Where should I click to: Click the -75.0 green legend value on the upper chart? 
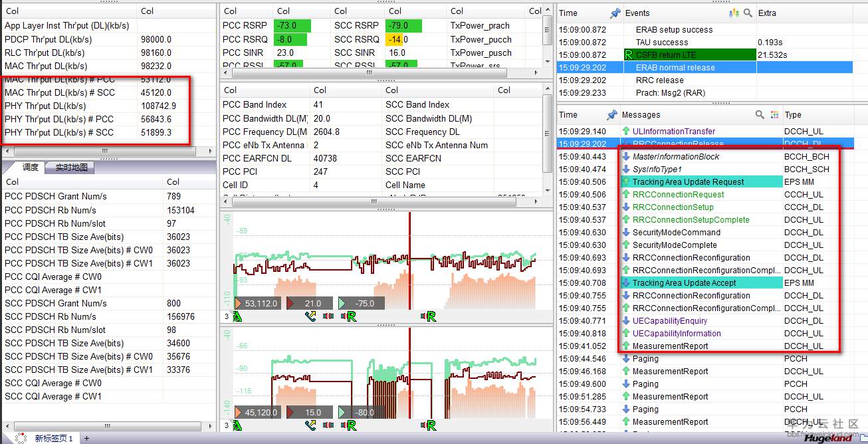361,304
